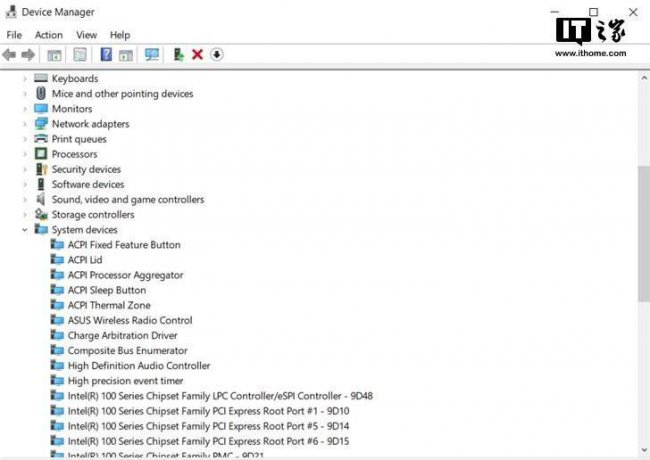Image resolution: width=650 pixels, height=460 pixels.
Task: Select ACPI Processor Aggregator
Action: click(125, 275)
